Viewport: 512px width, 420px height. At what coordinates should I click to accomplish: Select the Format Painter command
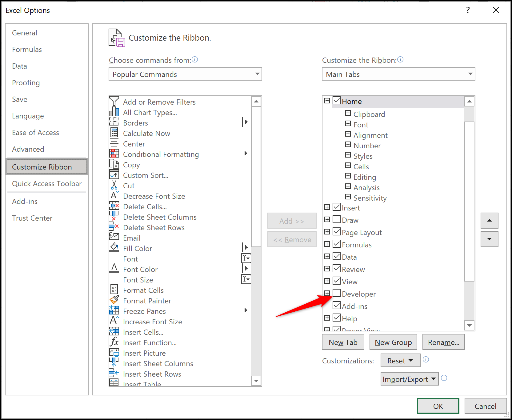point(147,301)
